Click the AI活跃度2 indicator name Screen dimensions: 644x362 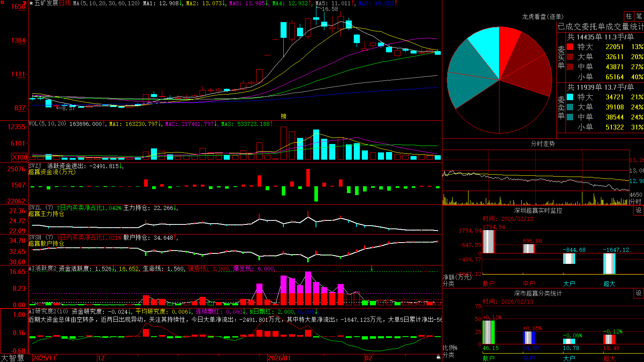tap(43, 268)
